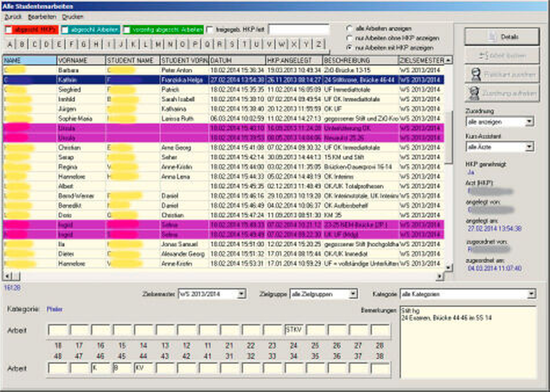Sort by the STUDENT NAME column header
The image size is (550, 392).
[133, 60]
